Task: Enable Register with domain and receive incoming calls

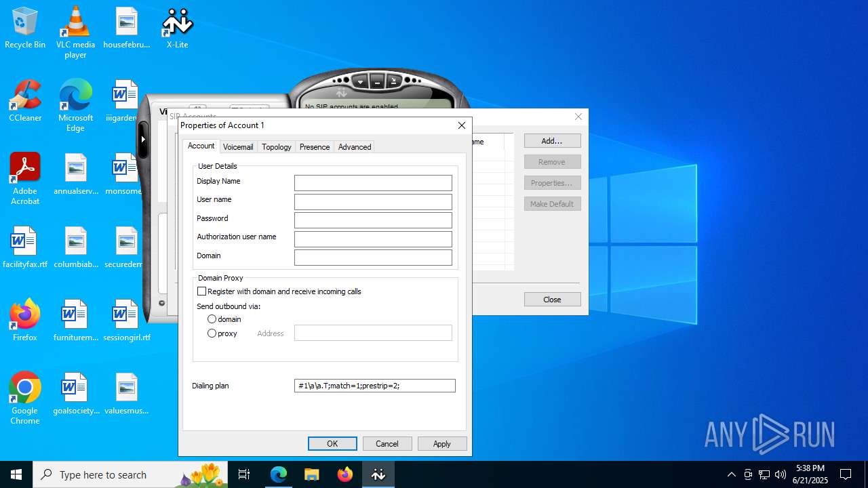Action: [x=201, y=291]
